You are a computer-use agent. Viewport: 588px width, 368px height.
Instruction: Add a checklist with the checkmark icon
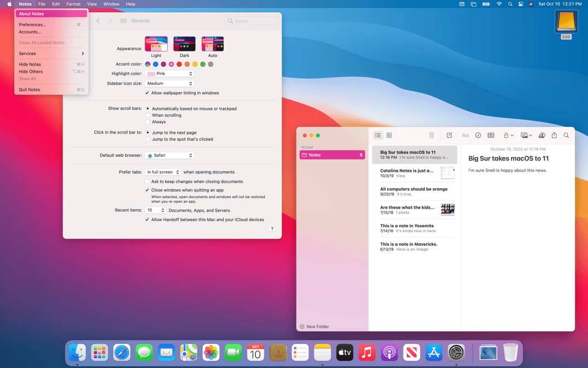point(478,135)
